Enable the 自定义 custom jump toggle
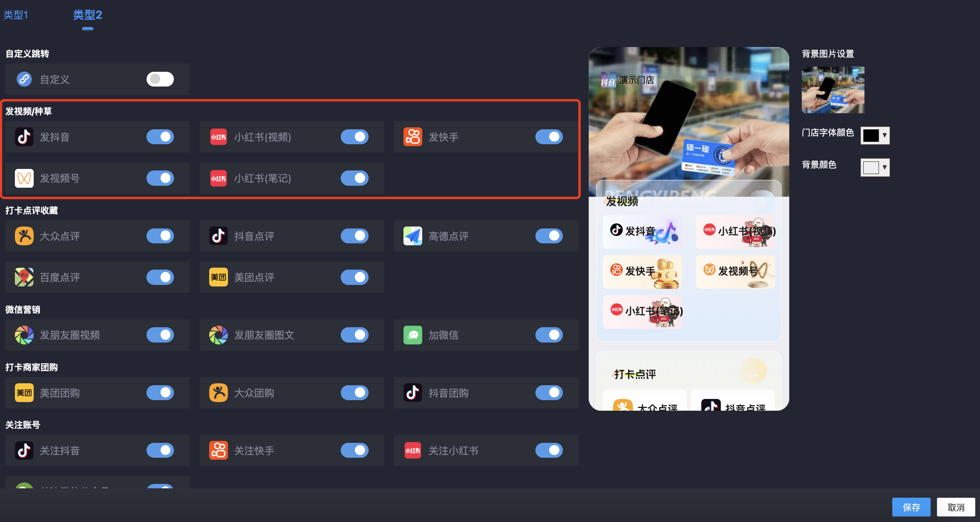This screenshot has height=522, width=980. 160,79
